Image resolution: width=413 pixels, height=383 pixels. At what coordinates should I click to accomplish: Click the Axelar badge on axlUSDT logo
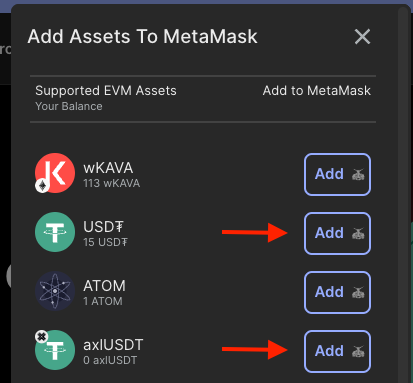pyautogui.click(x=42, y=337)
